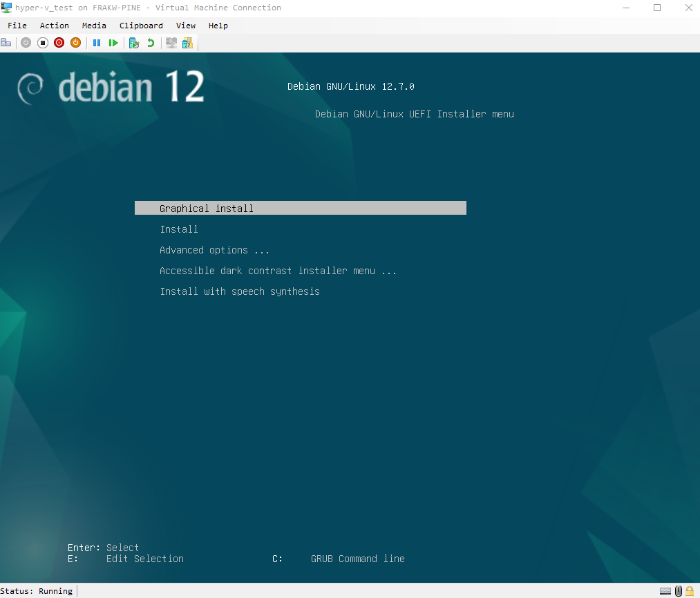700x598 pixels.
Task: Open the Clipboard menu
Action: [141, 26]
